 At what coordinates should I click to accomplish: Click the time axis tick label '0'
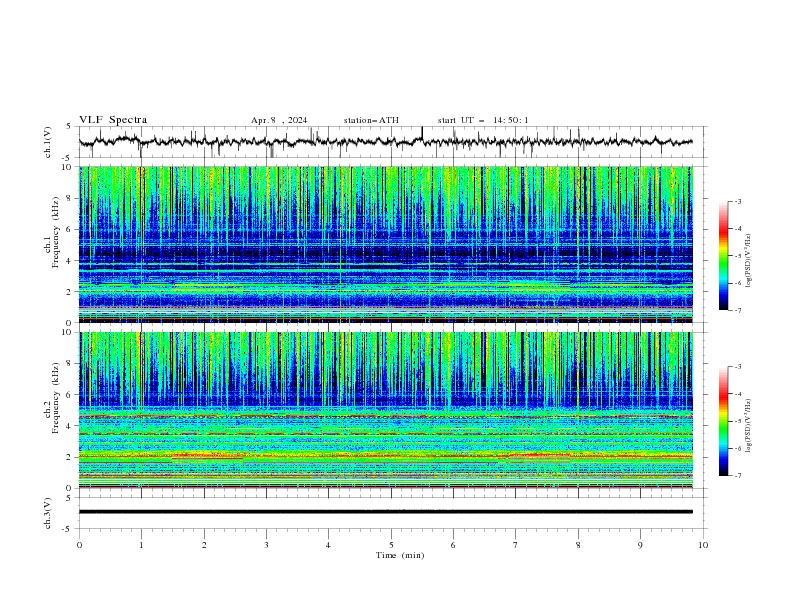[79, 545]
